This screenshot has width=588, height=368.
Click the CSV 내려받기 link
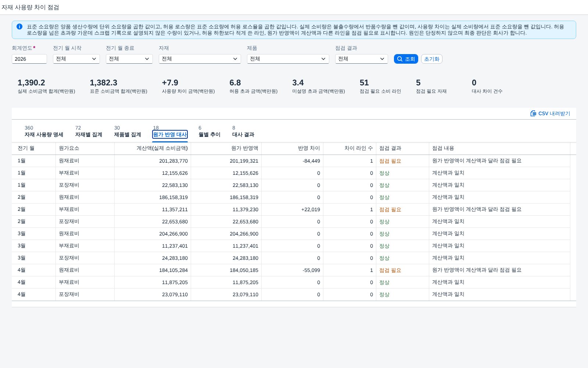(550, 113)
